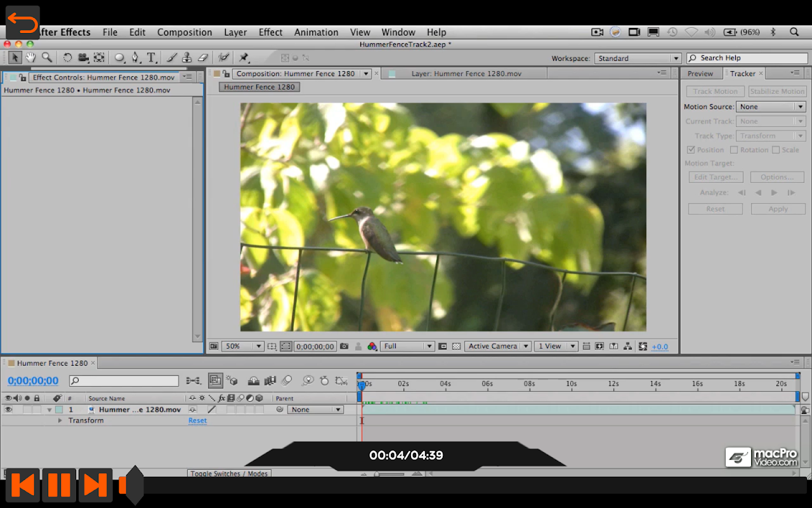The image size is (812, 508).
Task: Click Toggle Switches / Modes button
Action: tap(230, 474)
